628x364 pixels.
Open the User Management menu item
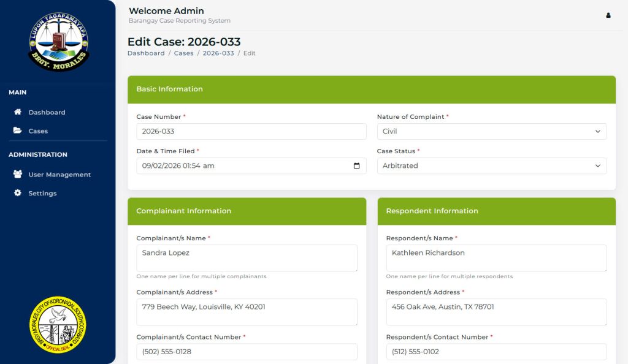59,175
